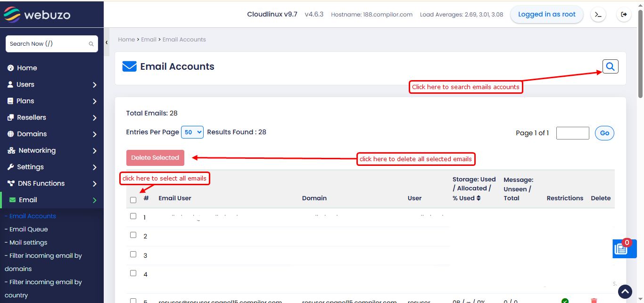Check the box for email row 1
The image size is (644, 303).
[x=133, y=216]
